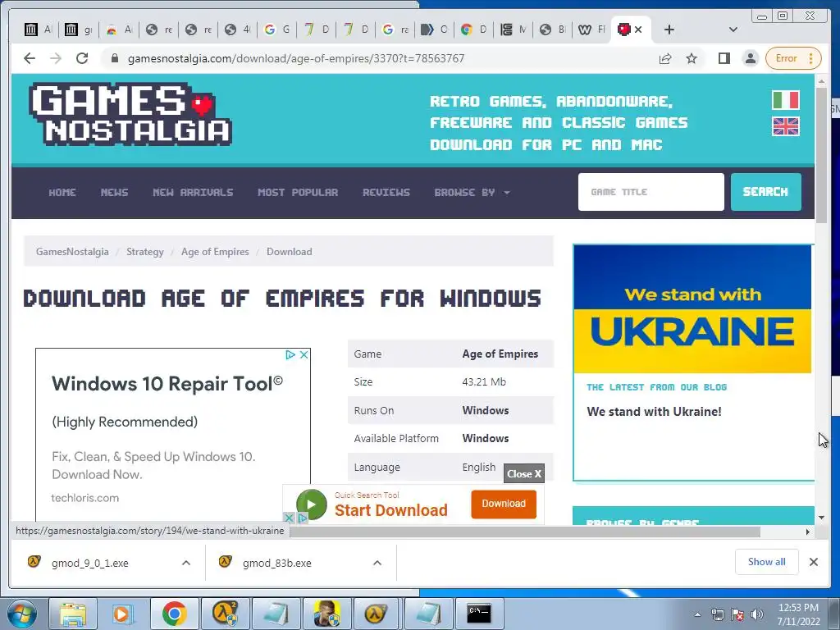The image size is (840, 630).
Task: Select the UK flag language
Action: (785, 126)
